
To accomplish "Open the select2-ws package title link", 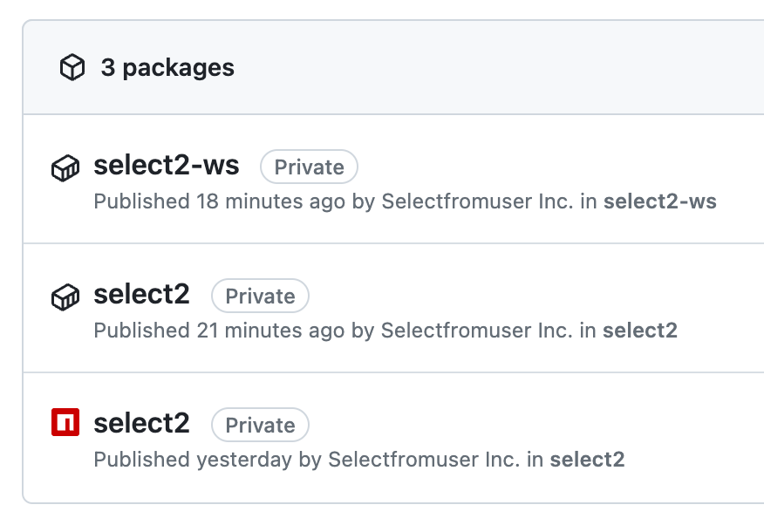I will click(167, 165).
